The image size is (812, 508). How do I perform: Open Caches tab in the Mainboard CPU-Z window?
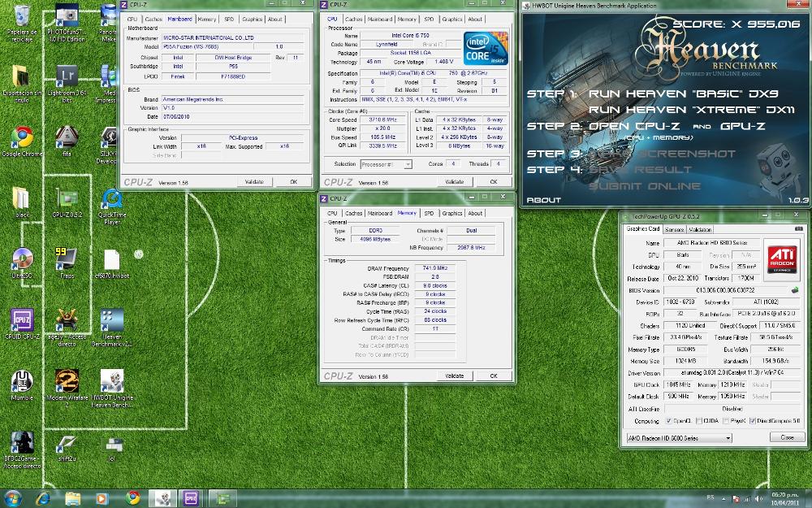(x=153, y=20)
